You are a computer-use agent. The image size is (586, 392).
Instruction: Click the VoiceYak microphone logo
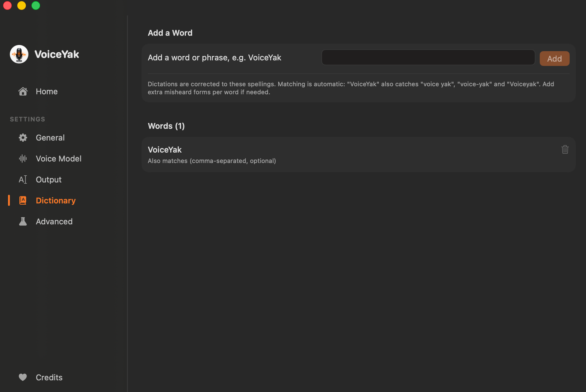point(19,54)
